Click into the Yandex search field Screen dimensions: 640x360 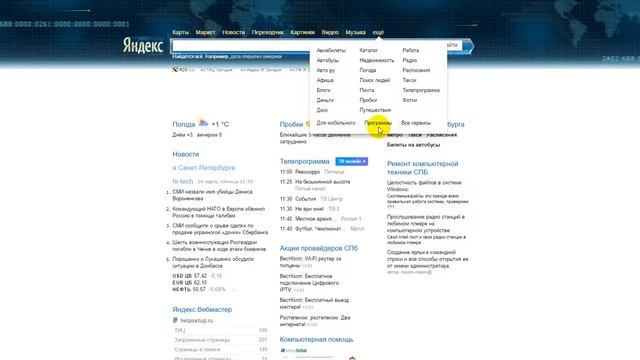coord(241,46)
